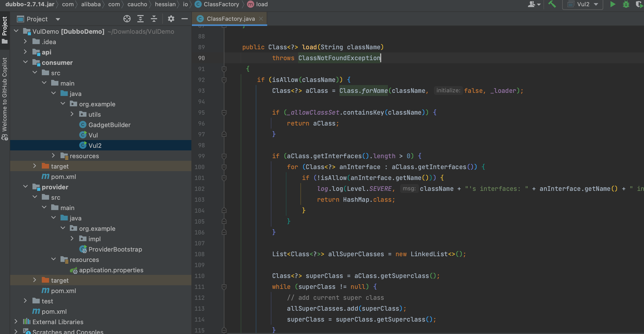Click line number 93 in gutter
Image resolution: width=644 pixels, height=334 pixels.
point(201,91)
